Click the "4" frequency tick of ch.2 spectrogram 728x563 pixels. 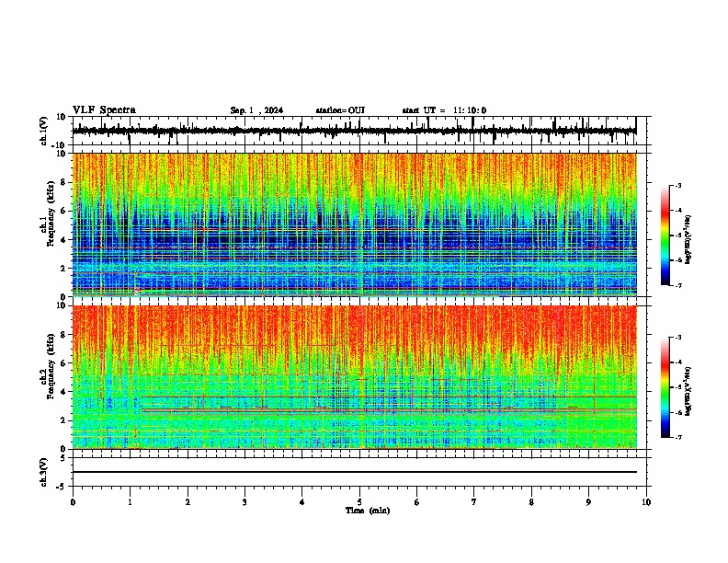(x=64, y=392)
